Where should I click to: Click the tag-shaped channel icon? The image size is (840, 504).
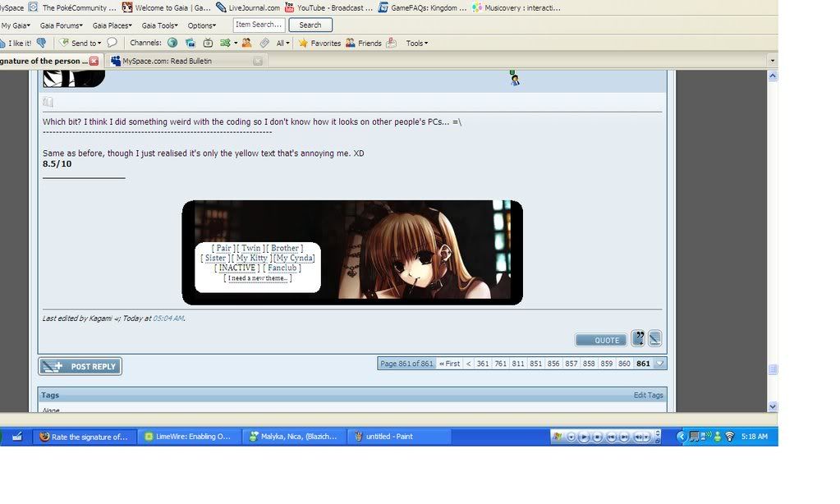(x=264, y=43)
